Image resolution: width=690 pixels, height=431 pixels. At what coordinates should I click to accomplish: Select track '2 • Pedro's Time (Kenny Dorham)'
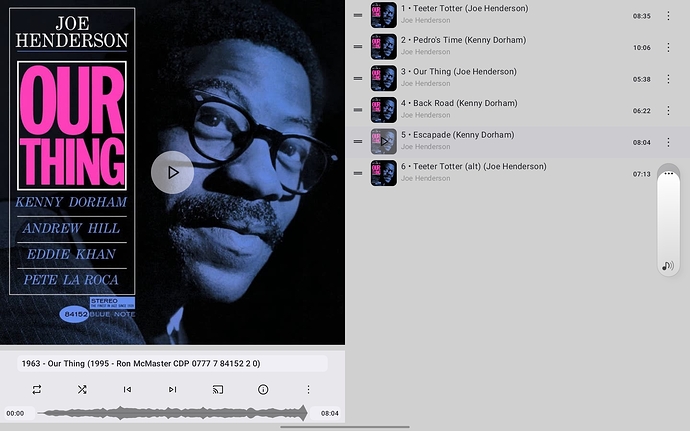tap(463, 40)
